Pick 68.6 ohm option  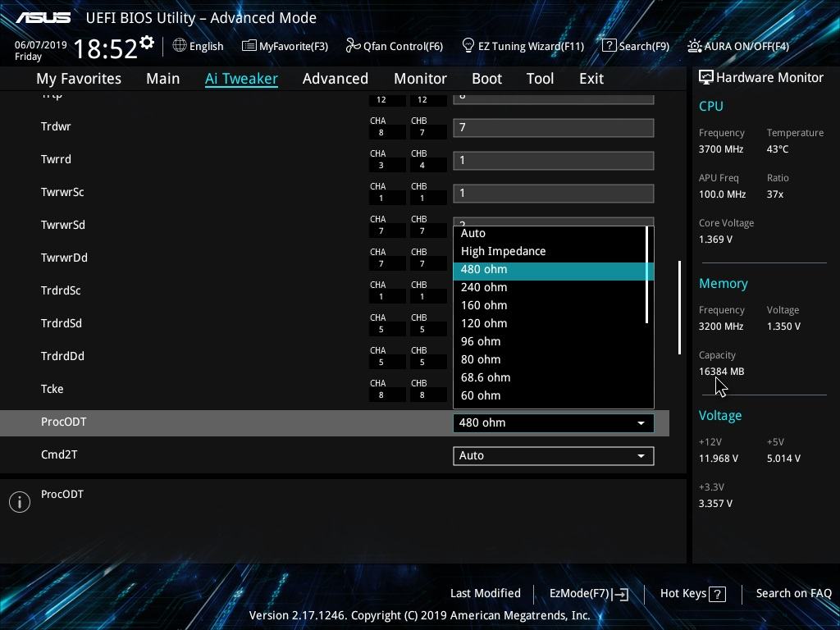[x=550, y=377]
